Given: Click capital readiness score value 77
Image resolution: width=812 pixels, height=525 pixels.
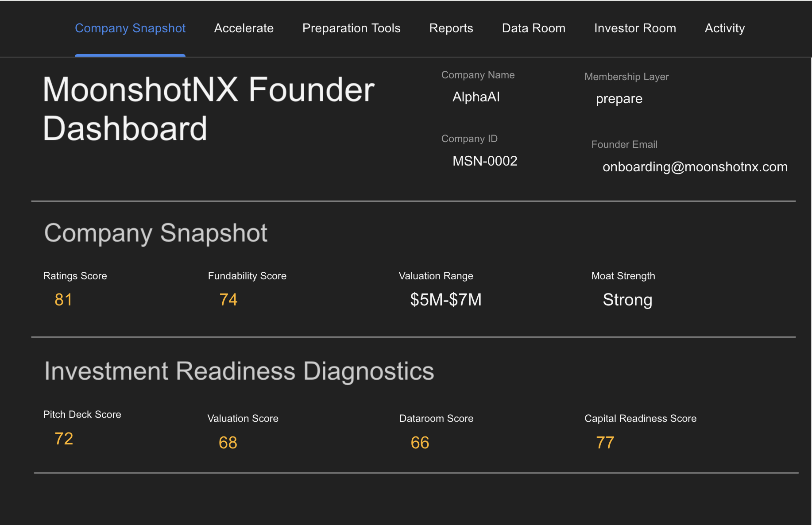Looking at the screenshot, I should tap(605, 443).
